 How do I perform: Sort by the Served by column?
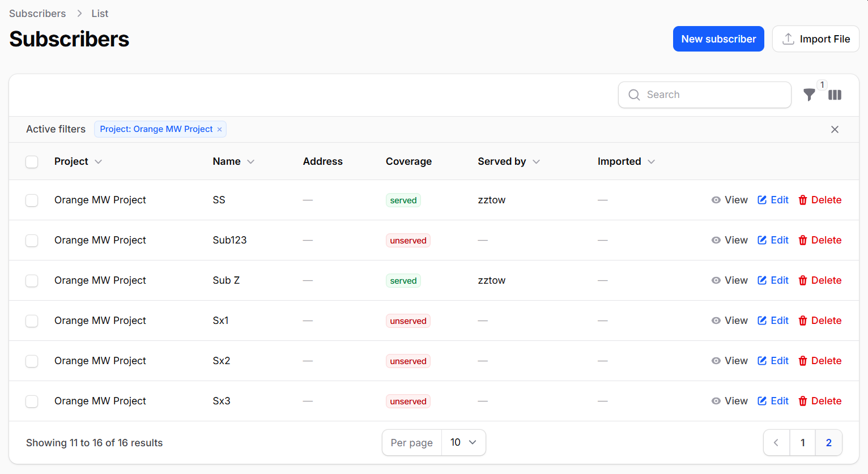click(x=509, y=161)
